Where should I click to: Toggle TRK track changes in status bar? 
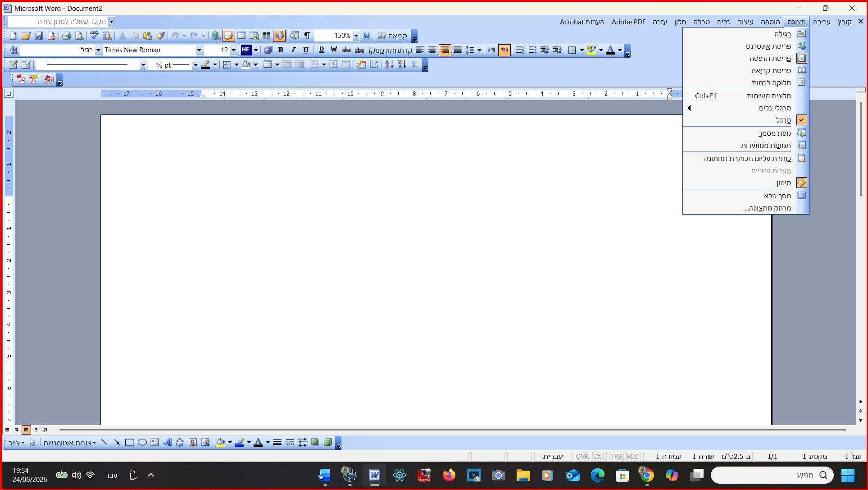pos(616,456)
